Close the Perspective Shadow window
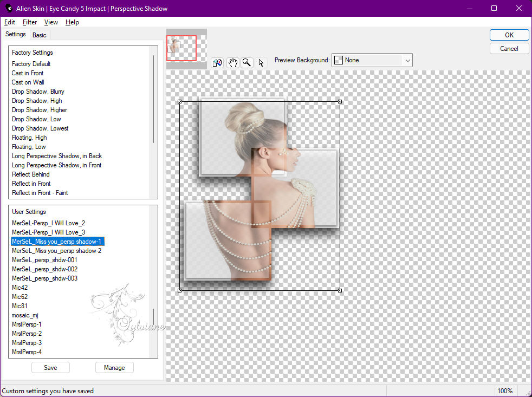Image resolution: width=532 pixels, height=397 pixels. pos(519,8)
